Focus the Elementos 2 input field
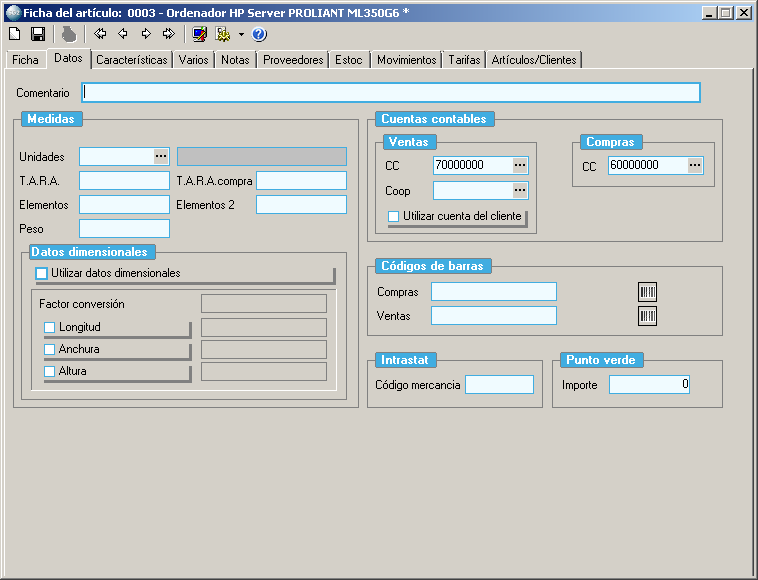The image size is (758, 580). pos(301,204)
